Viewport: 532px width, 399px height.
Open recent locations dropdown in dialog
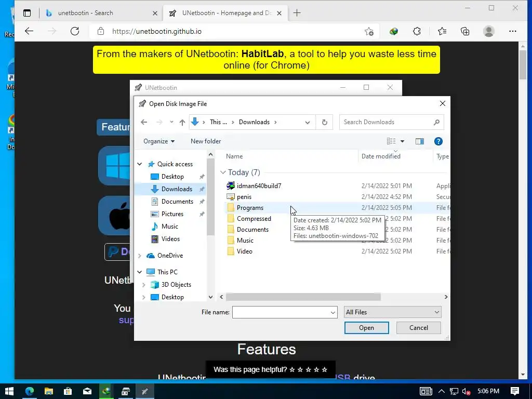tap(171, 122)
